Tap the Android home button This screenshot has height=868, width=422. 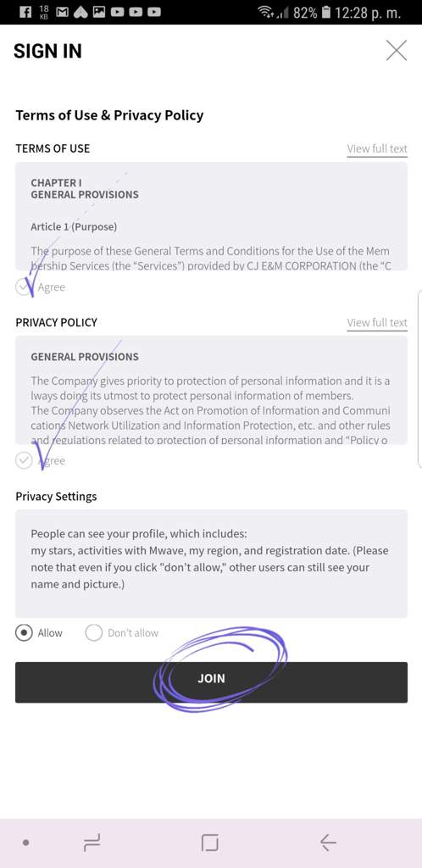[x=210, y=843]
